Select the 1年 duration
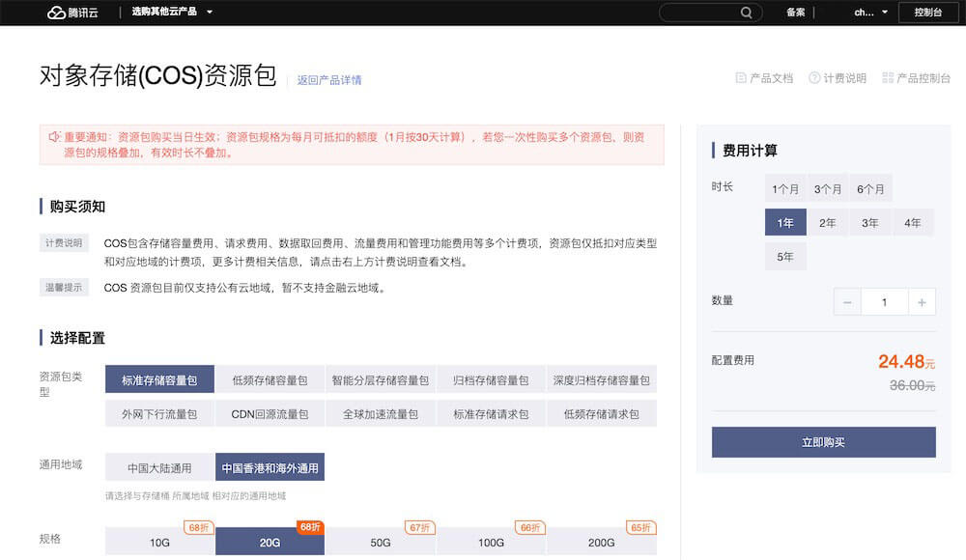 (x=785, y=222)
